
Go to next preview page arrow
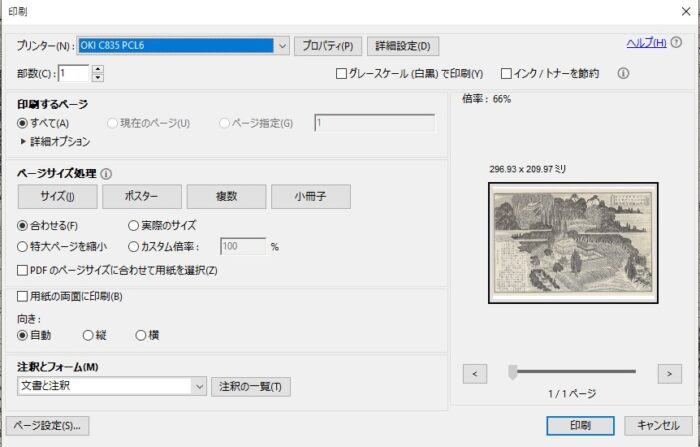coord(669,374)
